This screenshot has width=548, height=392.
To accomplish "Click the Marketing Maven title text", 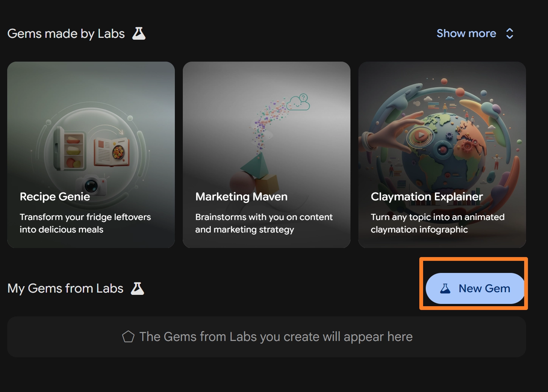I will (x=241, y=197).
